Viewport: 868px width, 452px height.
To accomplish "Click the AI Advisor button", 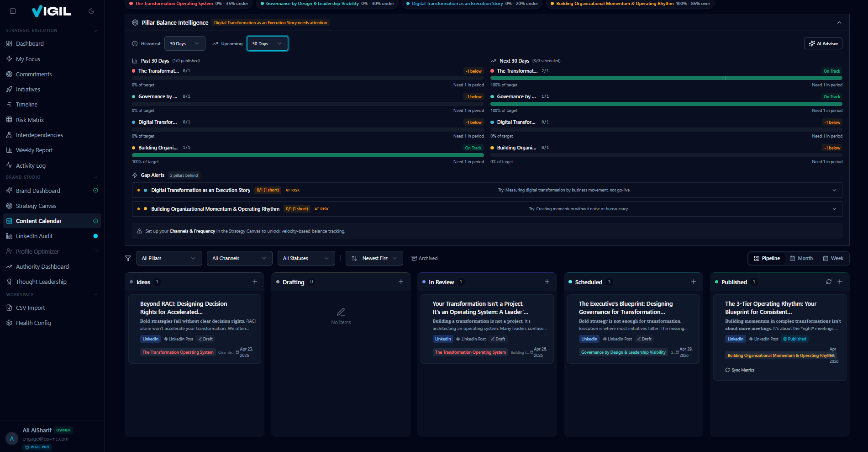I will pyautogui.click(x=823, y=43).
